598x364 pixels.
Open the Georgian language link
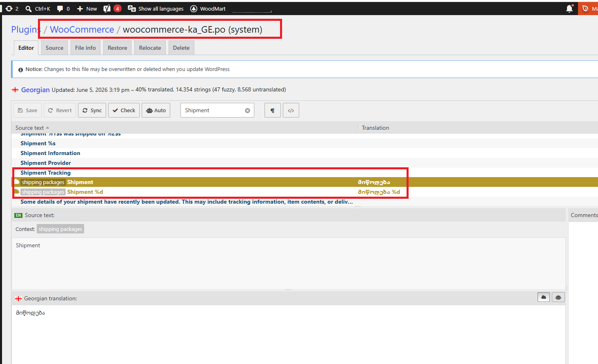pos(36,90)
